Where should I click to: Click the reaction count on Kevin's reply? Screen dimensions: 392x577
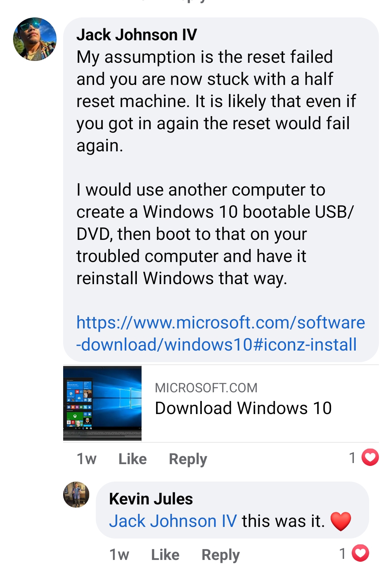point(342,554)
